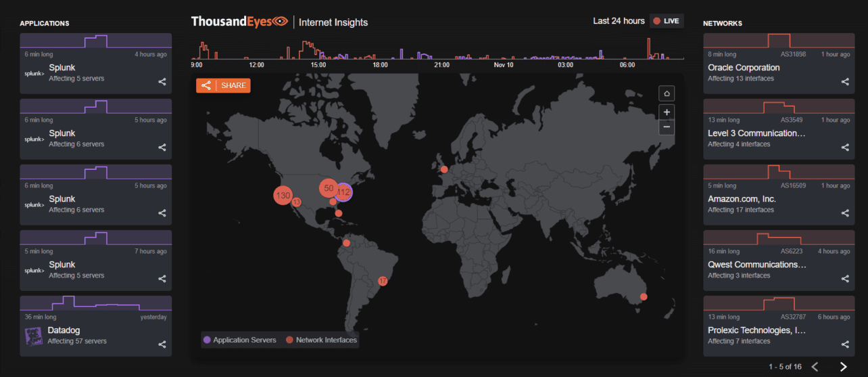
Task: Click the NETWORKS heading
Action: [x=723, y=23]
